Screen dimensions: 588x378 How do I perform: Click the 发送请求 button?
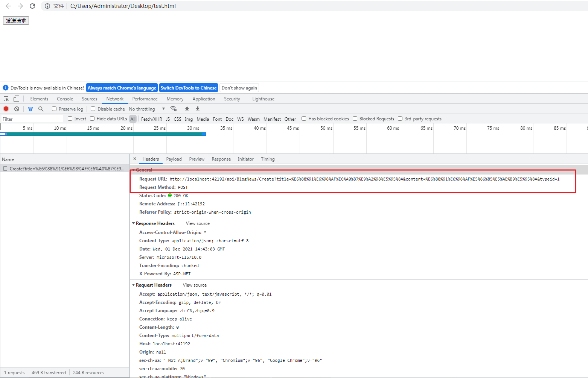15,20
